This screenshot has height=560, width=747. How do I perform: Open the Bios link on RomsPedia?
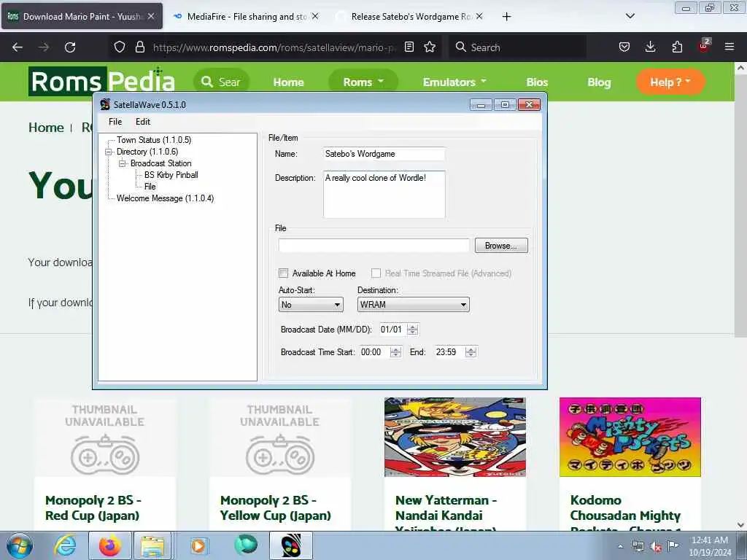click(537, 82)
